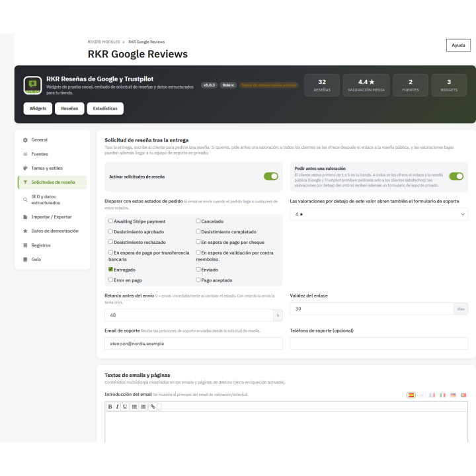Open the Guía section
The width and height of the screenshot is (476, 476).
click(x=52, y=259)
